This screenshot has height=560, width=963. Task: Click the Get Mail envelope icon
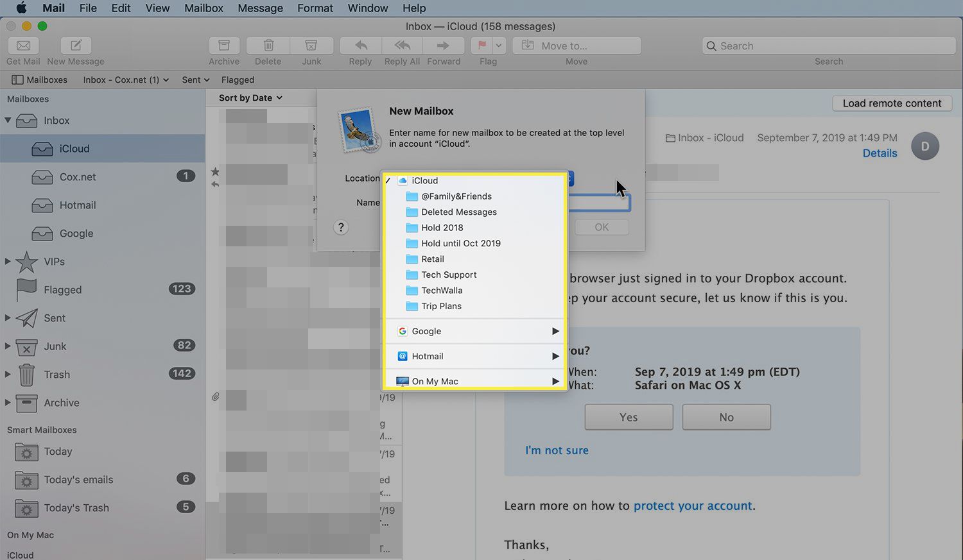tap(23, 46)
